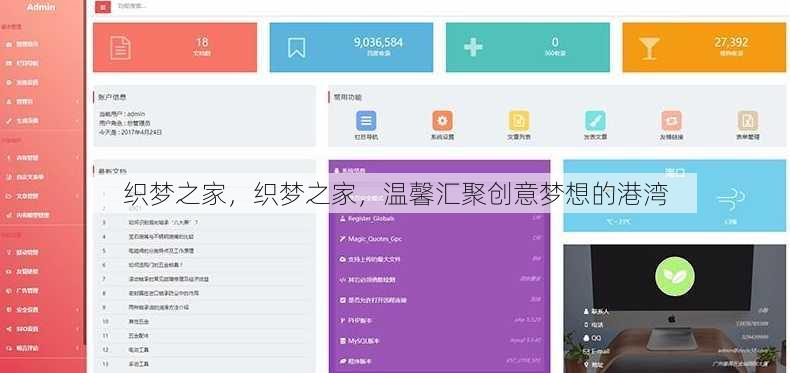Open the orange cocktail-glass card showing 27,392
The height and width of the screenshot is (373, 790).
(704, 47)
